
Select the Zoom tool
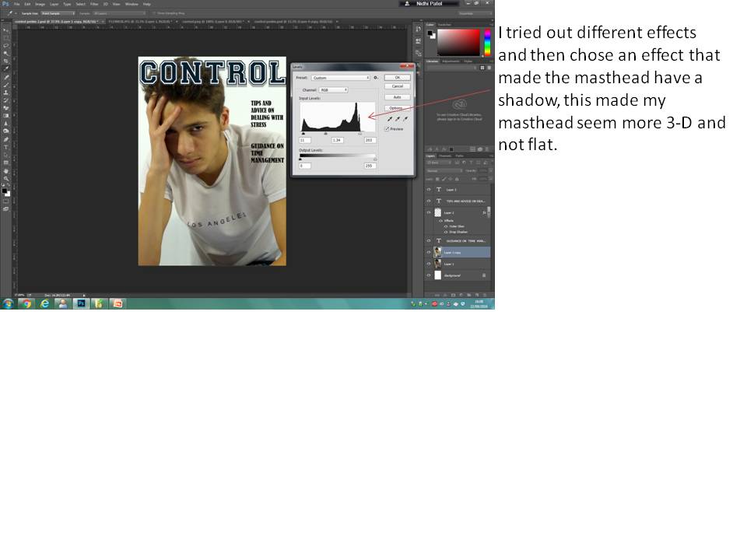(x=5, y=178)
